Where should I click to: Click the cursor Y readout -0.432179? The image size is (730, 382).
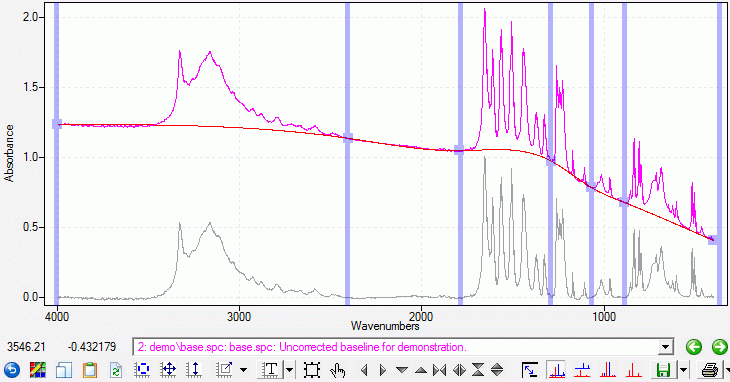point(92,347)
